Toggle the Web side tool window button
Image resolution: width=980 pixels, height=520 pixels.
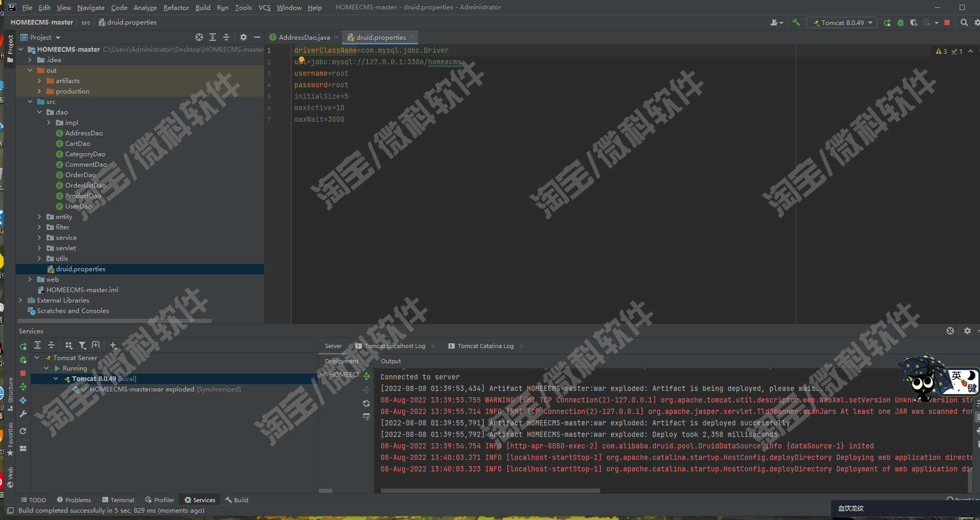[x=10, y=478]
